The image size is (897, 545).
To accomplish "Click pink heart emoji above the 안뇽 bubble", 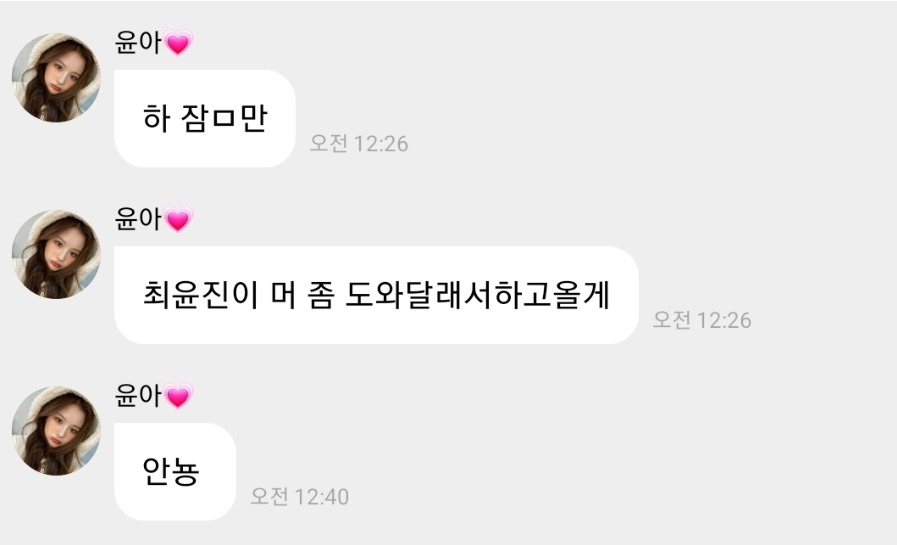I will [x=178, y=396].
